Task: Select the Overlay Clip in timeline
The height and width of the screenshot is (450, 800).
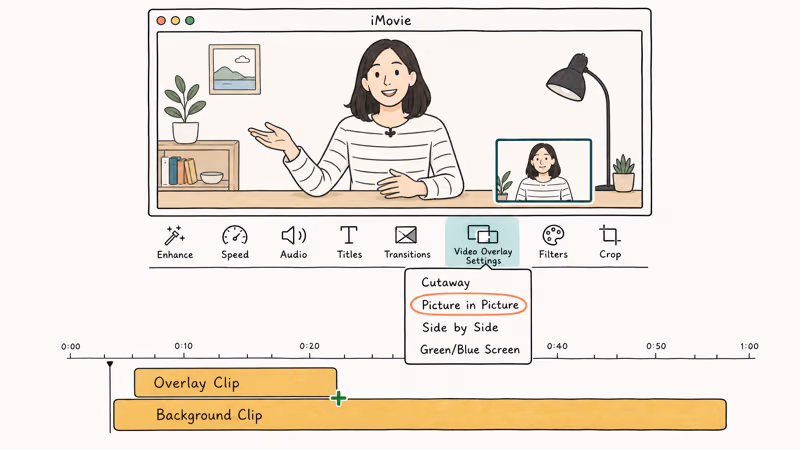Action: tap(235, 383)
